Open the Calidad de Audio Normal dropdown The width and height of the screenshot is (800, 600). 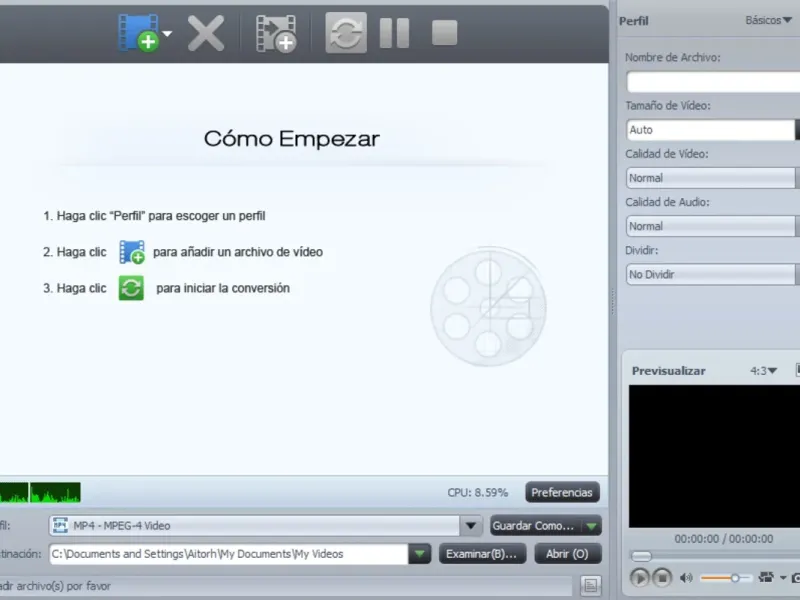pyautogui.click(x=713, y=226)
